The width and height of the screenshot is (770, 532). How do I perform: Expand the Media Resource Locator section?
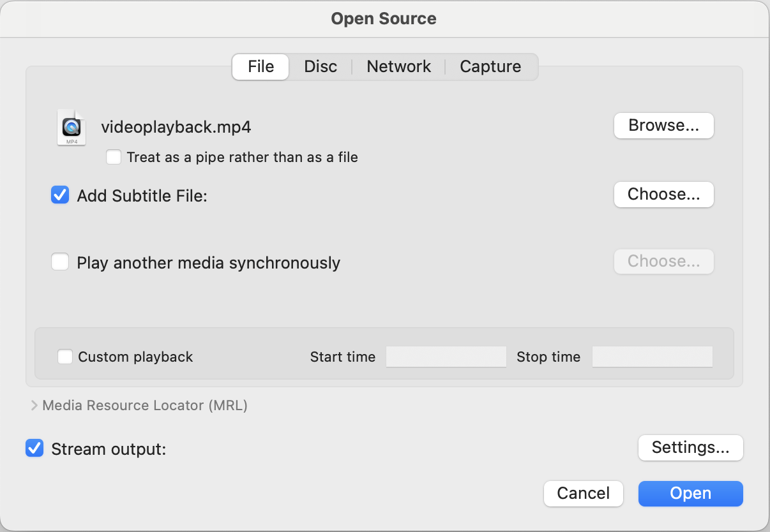point(33,405)
